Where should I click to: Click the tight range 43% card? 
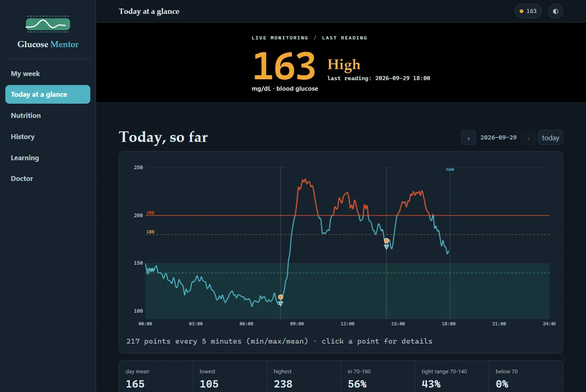(x=452, y=377)
